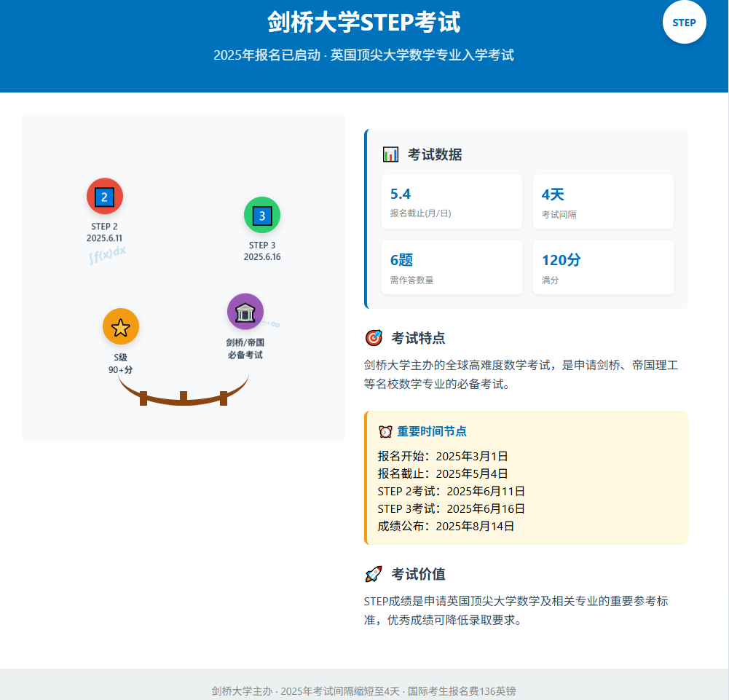
Task: Click the 成绩公布：2025年8月14日 line
Action: (446, 526)
